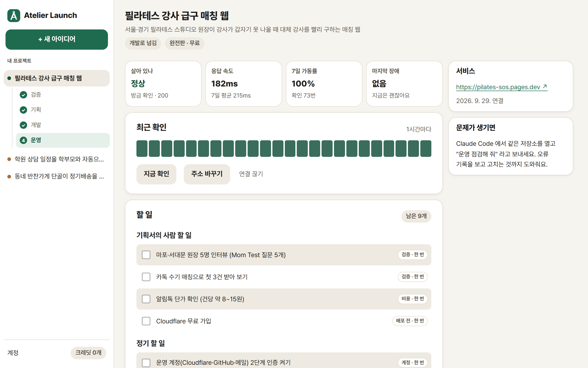Click the 정상 status value
Viewport: 588px width, 368px height.
tap(138, 83)
